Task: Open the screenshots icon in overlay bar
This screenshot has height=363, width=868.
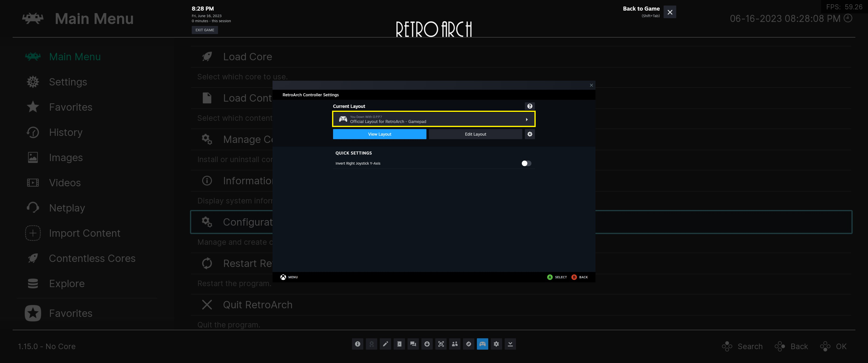Action: tap(441, 344)
